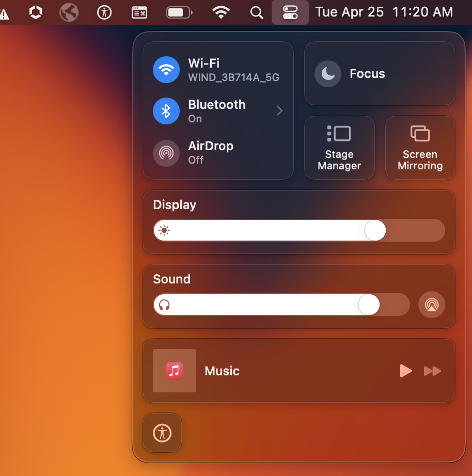This screenshot has height=476, width=472.
Task: Open the Music app artwork thumbnail
Action: (x=175, y=371)
